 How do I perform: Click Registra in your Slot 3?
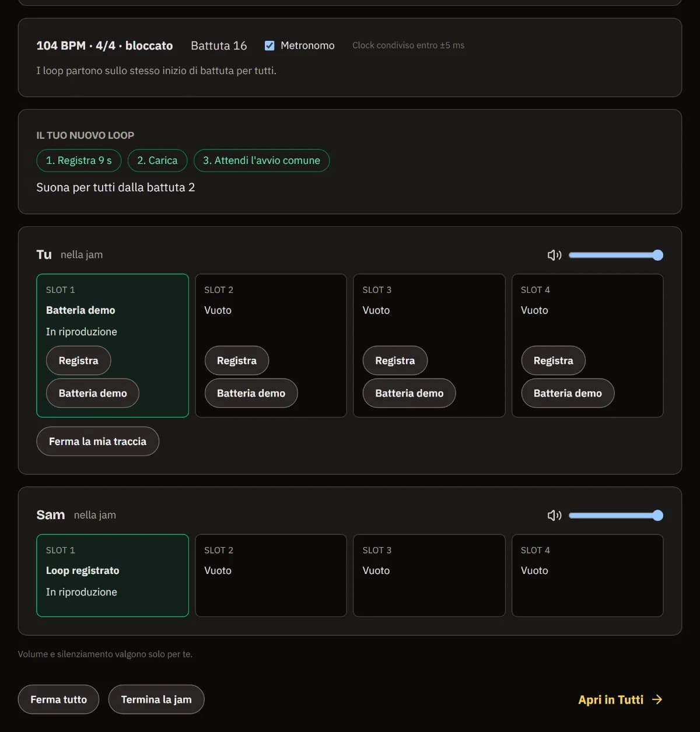[x=395, y=360]
